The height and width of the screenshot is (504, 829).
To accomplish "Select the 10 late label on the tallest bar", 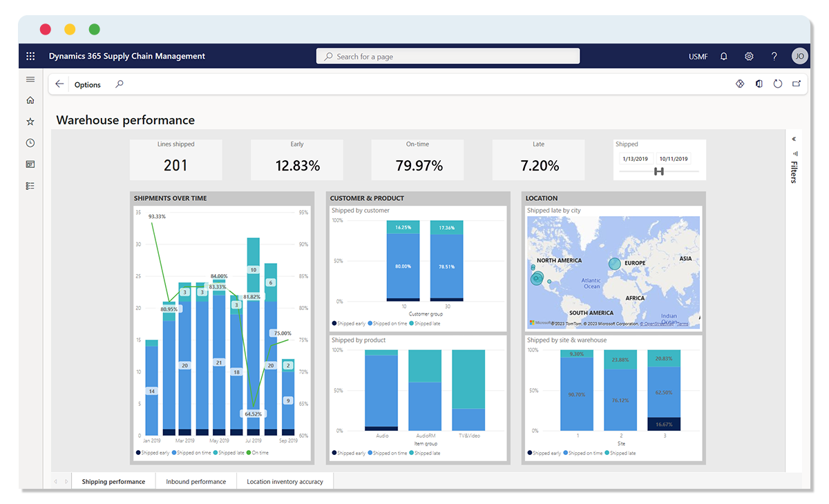I will point(254,270).
